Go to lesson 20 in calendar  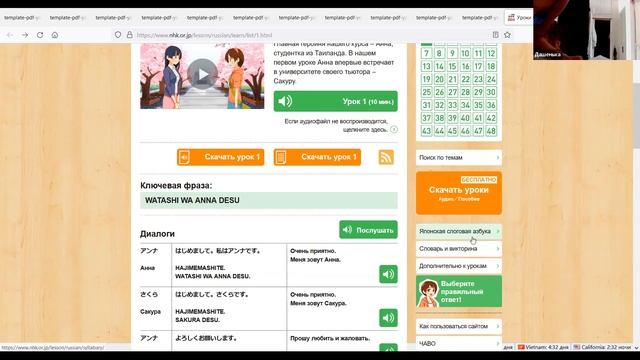[x=440, y=79]
